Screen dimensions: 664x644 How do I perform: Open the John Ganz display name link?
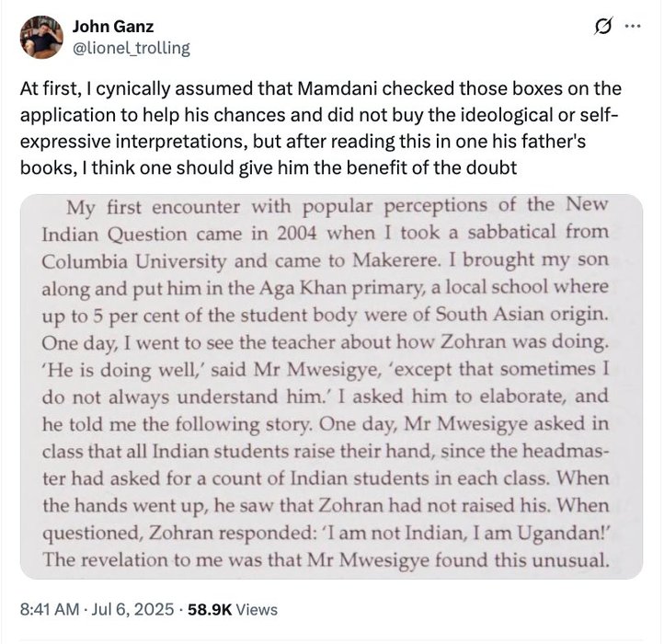(x=113, y=28)
